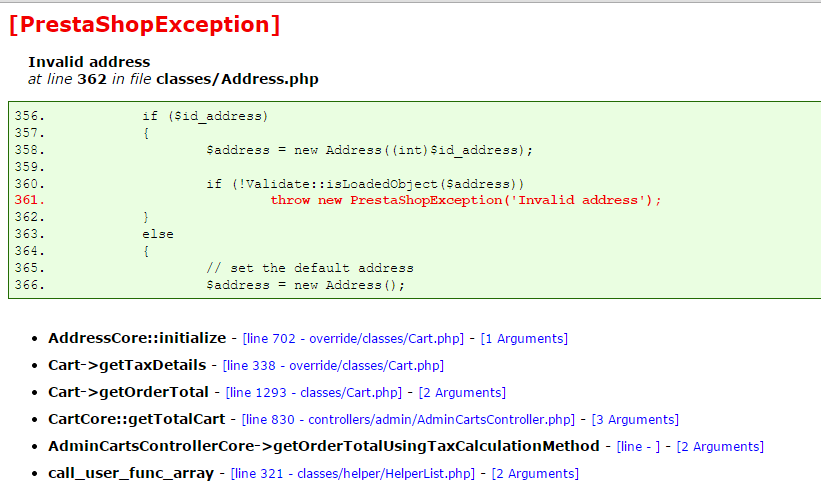Screen dimensions: 821x496
Task: Open the line 321 classes/helper/HelperList.php link
Action: pyautogui.click(x=353, y=474)
